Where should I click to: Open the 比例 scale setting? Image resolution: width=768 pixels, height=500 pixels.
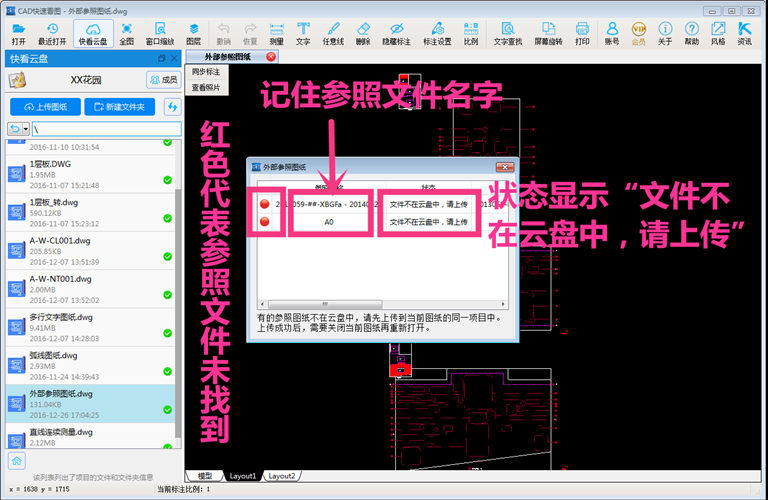click(x=471, y=34)
